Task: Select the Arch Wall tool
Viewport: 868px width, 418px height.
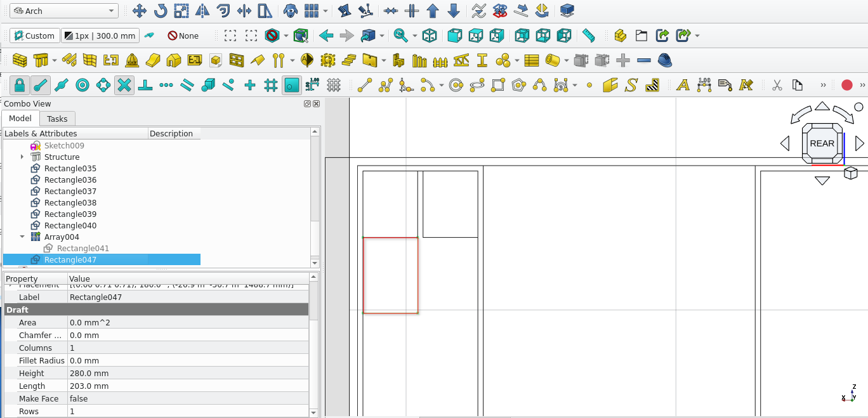Action: (20, 61)
